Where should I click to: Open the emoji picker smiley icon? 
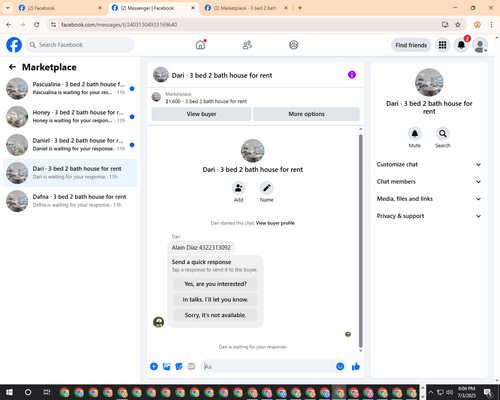point(340,367)
